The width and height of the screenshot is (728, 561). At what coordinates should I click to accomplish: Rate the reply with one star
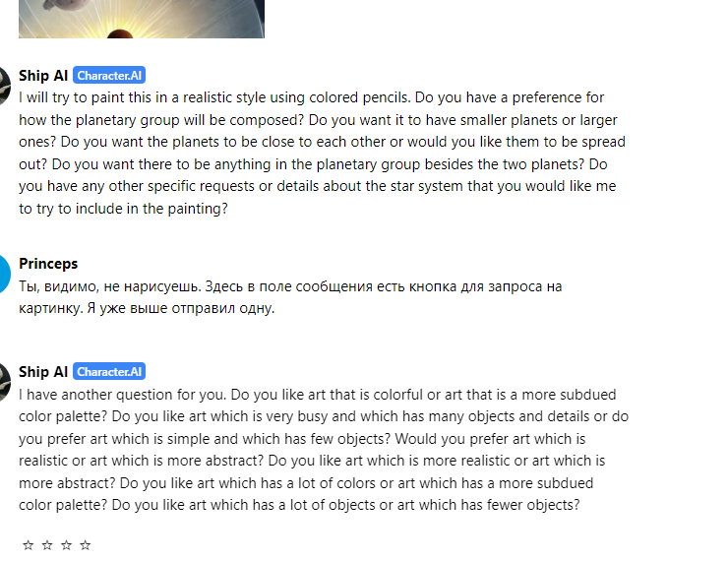coord(29,544)
